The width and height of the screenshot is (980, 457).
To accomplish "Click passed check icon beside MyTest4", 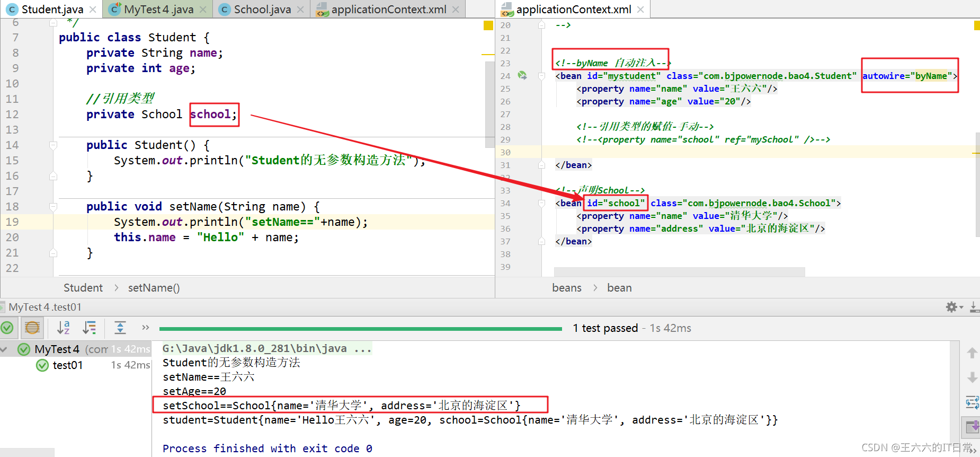I will coord(24,349).
